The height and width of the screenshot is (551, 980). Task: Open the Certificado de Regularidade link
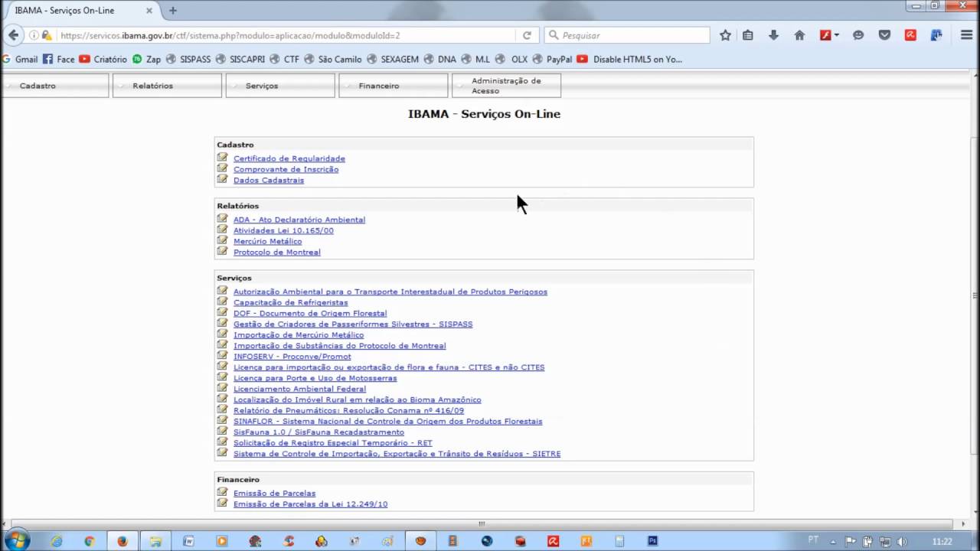click(x=289, y=158)
